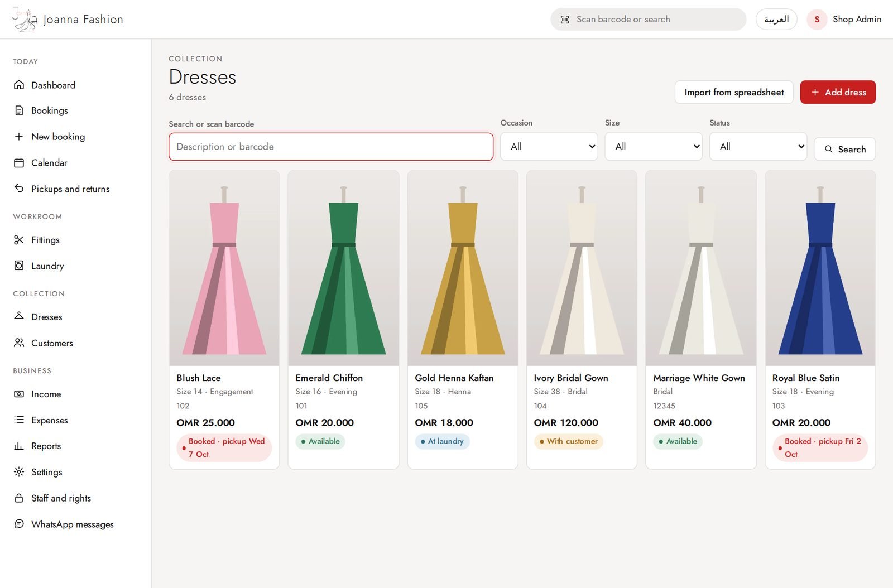Click the With customer status badge
This screenshot has width=893, height=588.
point(568,441)
